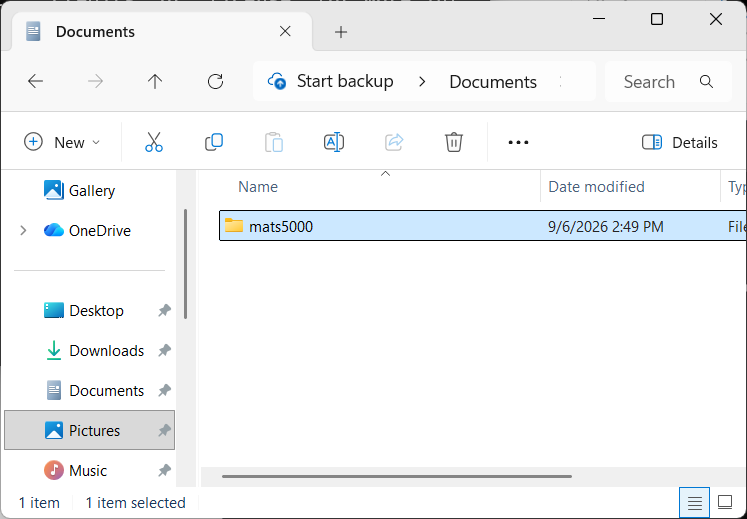The height and width of the screenshot is (519, 747).
Task: Toggle the Details pane
Action: [679, 142]
